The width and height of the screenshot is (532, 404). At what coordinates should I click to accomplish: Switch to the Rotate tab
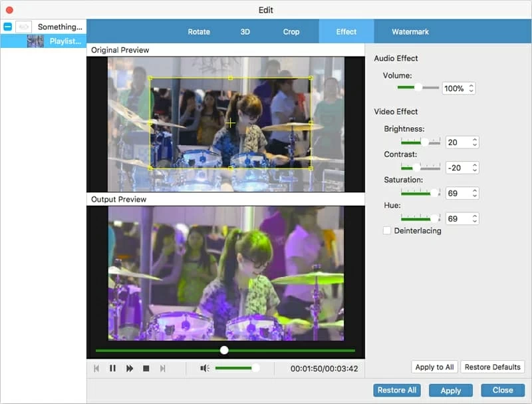pyautogui.click(x=199, y=31)
